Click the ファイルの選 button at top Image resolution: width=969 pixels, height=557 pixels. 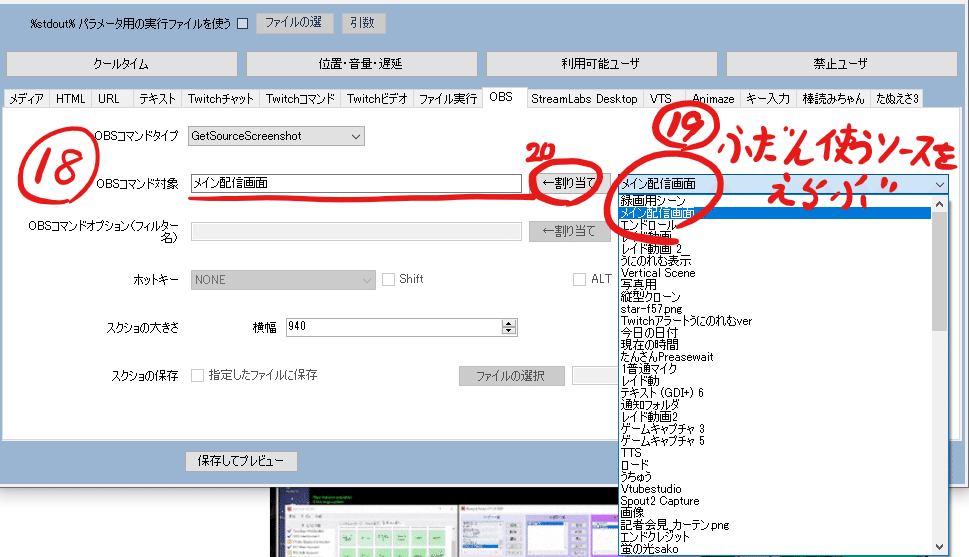295,23
